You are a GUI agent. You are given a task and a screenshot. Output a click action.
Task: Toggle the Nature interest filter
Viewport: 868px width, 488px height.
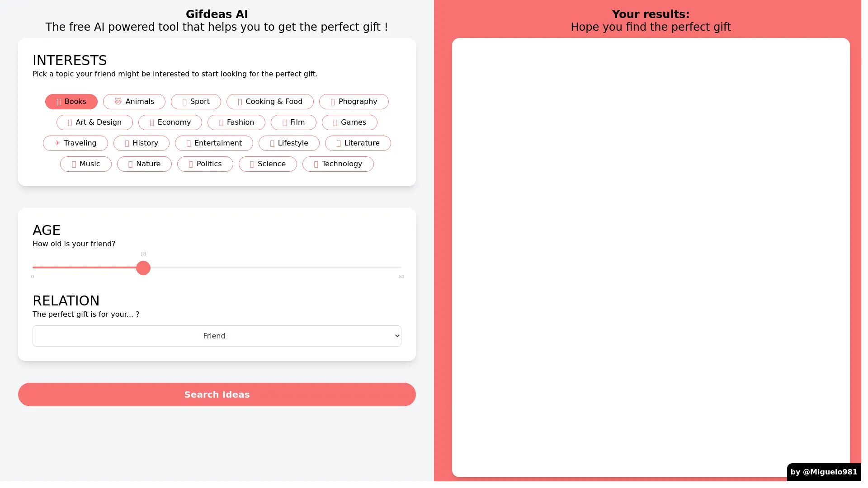(x=144, y=164)
